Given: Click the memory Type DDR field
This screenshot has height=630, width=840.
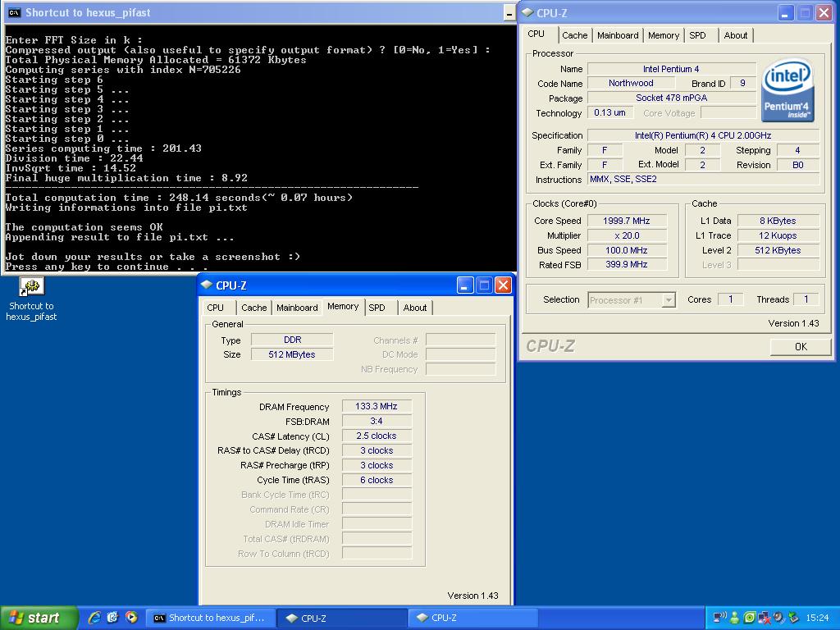Looking at the screenshot, I should [292, 340].
